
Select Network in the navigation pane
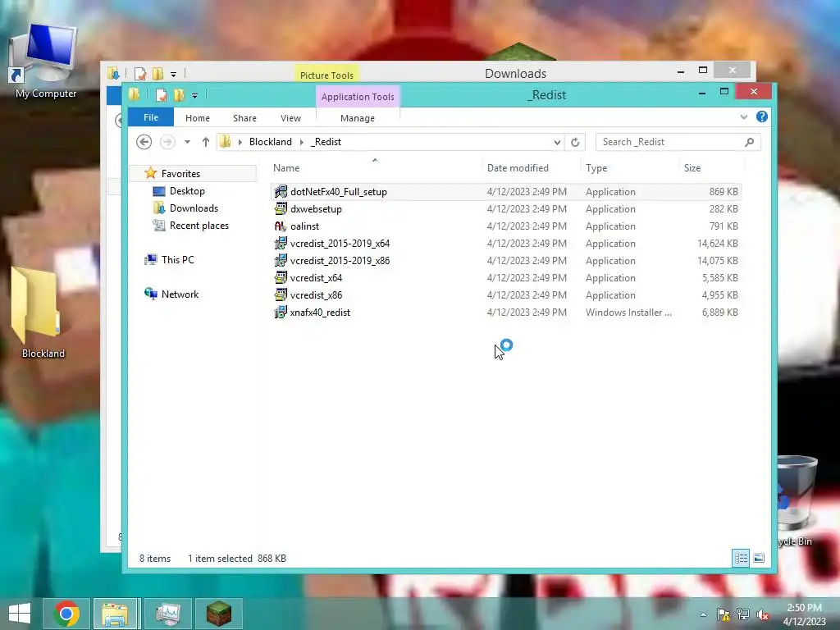coord(180,294)
